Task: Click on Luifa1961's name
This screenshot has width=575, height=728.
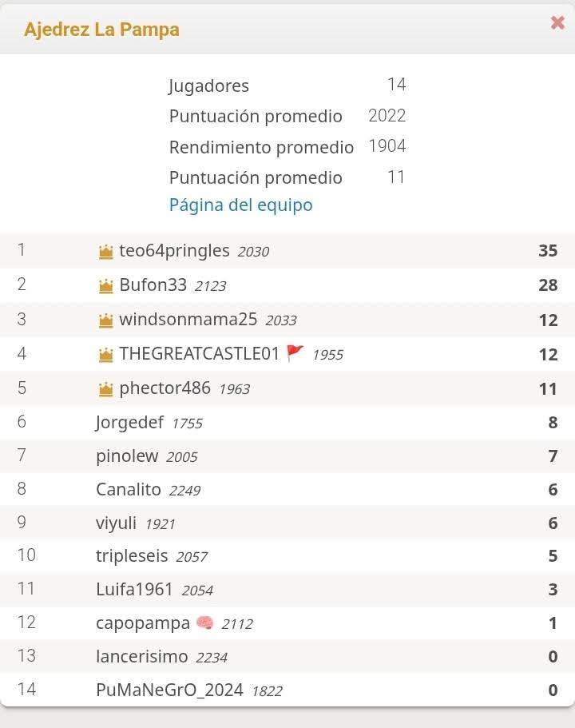Action: click(134, 589)
